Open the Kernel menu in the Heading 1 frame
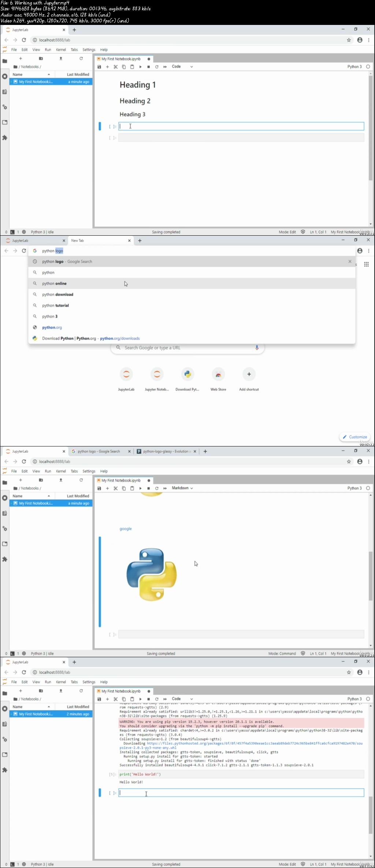 (61, 50)
